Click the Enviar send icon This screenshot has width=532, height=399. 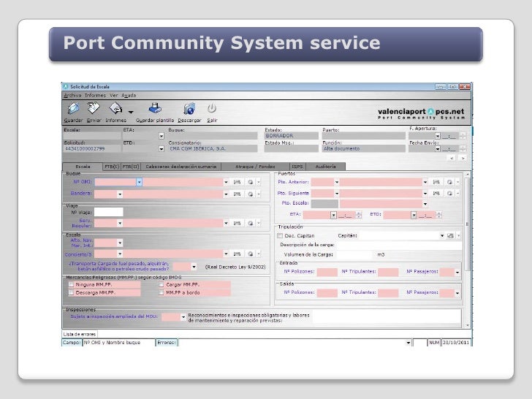pos(94,109)
